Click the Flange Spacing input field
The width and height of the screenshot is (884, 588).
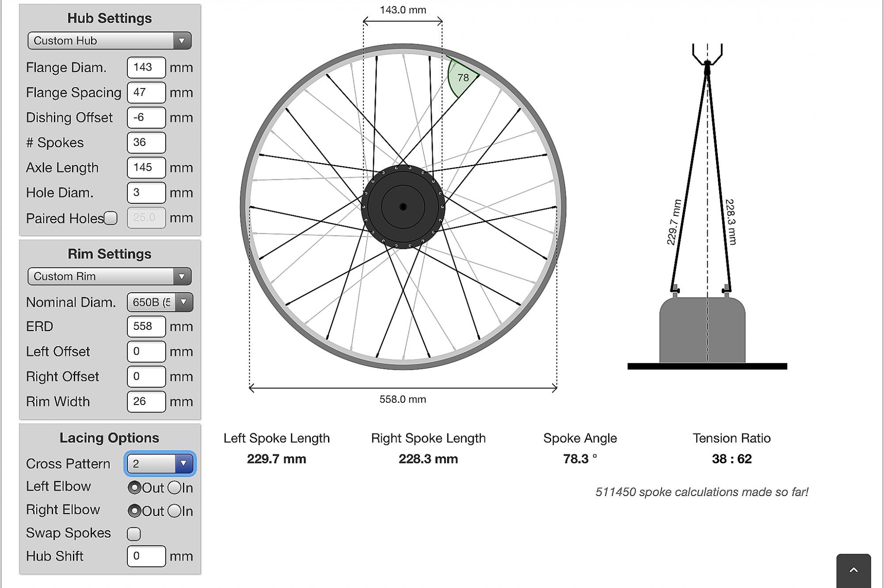pyautogui.click(x=146, y=92)
